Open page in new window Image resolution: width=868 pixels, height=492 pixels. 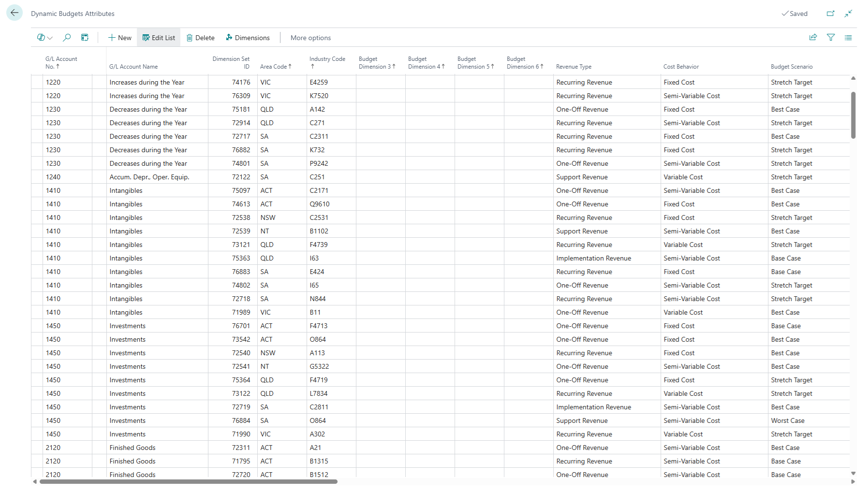point(830,14)
